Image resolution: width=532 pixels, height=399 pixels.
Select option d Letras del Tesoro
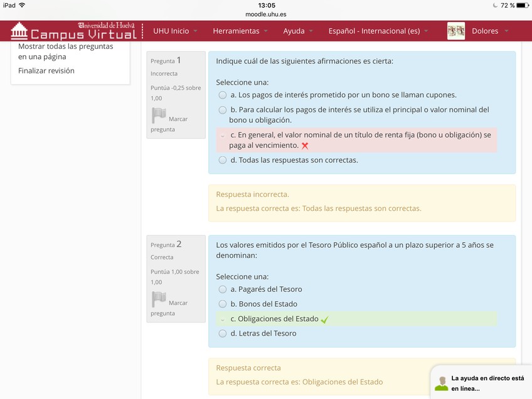(223, 334)
